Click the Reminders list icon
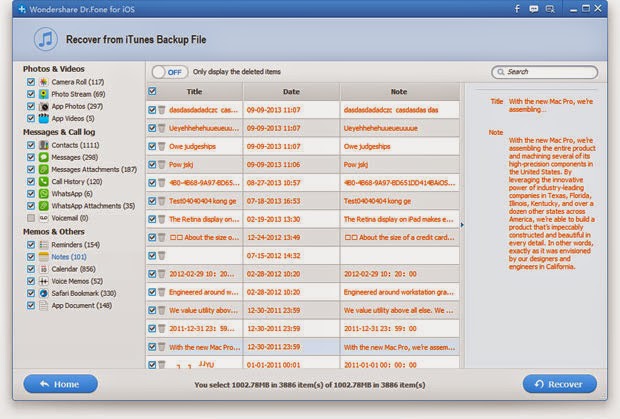This screenshot has width=620, height=419. (x=43, y=245)
